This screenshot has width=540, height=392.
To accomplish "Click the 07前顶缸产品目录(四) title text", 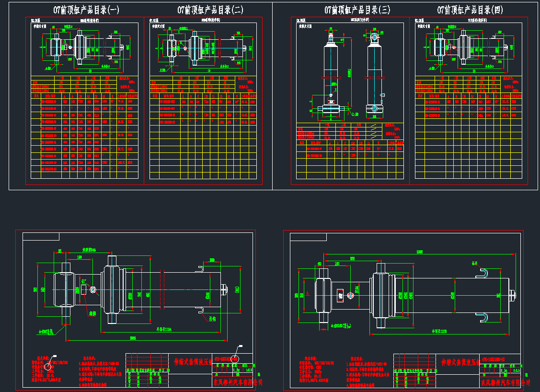I will pos(470,10).
